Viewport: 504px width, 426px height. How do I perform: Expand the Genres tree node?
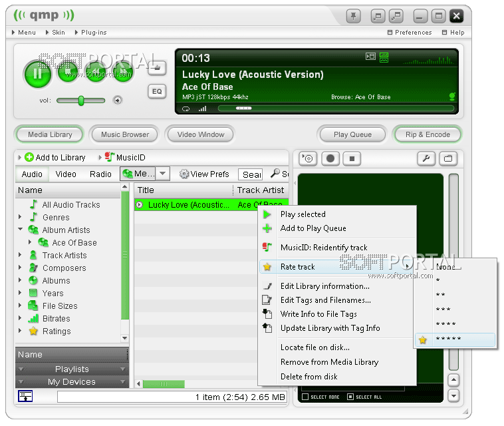(20, 217)
